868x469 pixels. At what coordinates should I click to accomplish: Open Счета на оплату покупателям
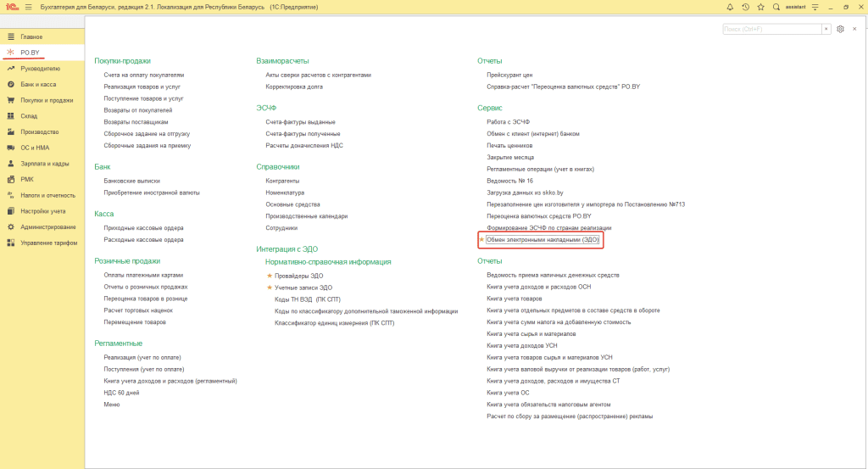tap(144, 75)
